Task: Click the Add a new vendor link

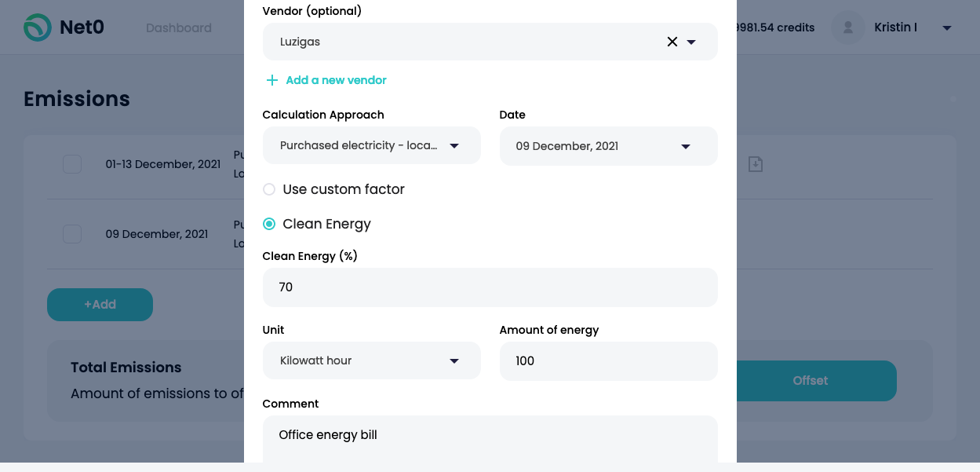Action: 336,80
